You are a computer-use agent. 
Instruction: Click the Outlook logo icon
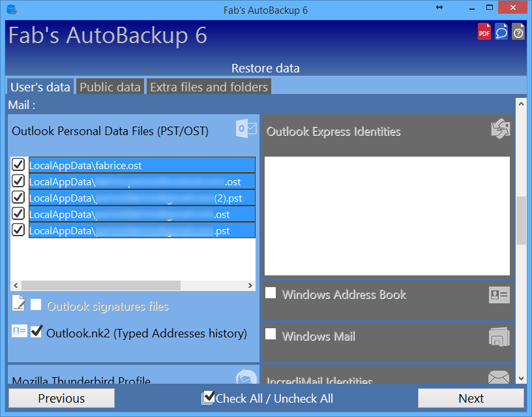tap(246, 129)
